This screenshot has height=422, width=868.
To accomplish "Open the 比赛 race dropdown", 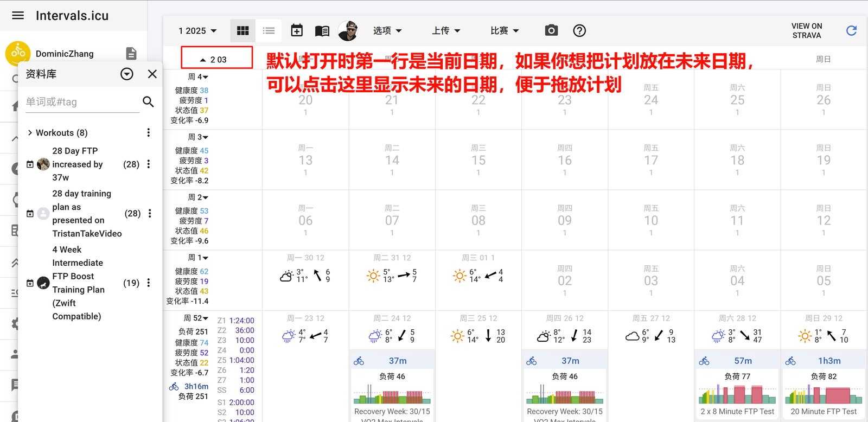I will tap(505, 31).
